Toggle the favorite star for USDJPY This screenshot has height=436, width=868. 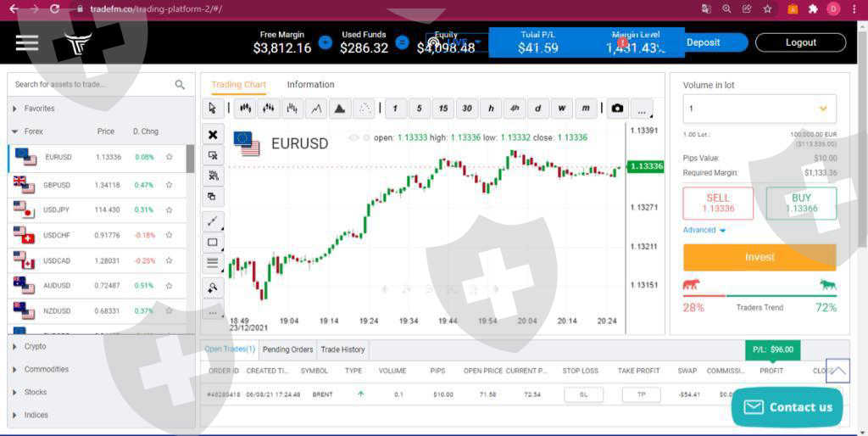pos(169,210)
